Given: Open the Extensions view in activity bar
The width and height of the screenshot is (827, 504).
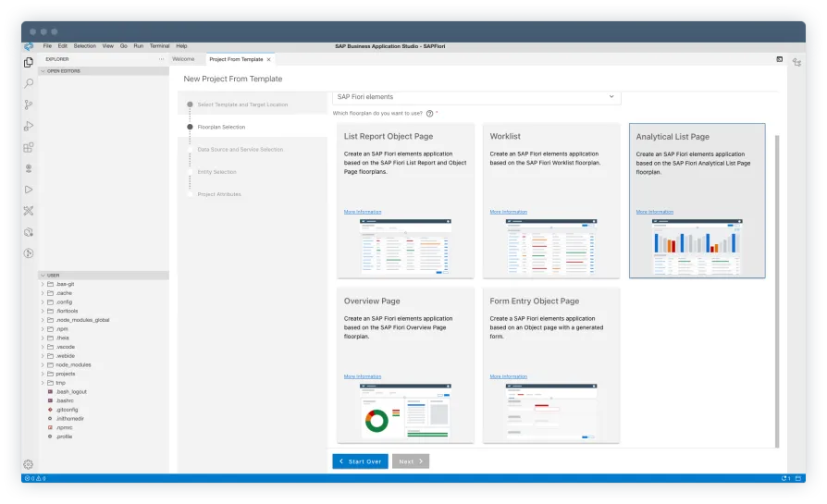Looking at the screenshot, I should click(29, 147).
